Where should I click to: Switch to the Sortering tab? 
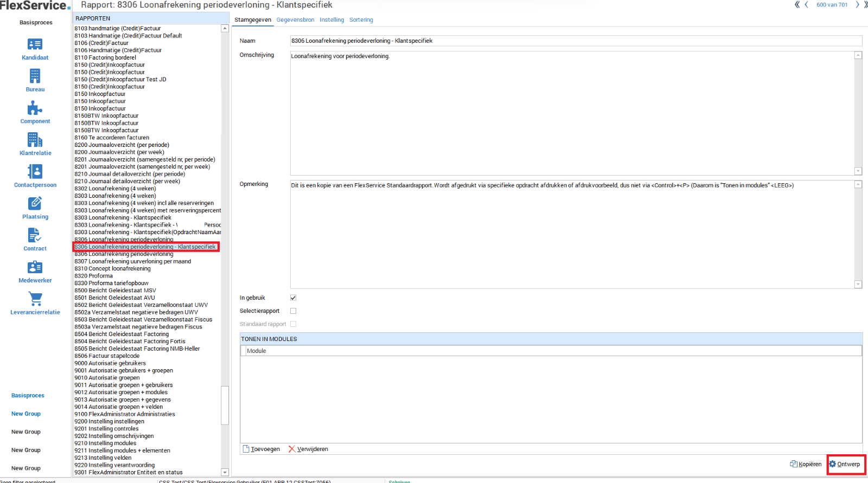click(x=361, y=20)
